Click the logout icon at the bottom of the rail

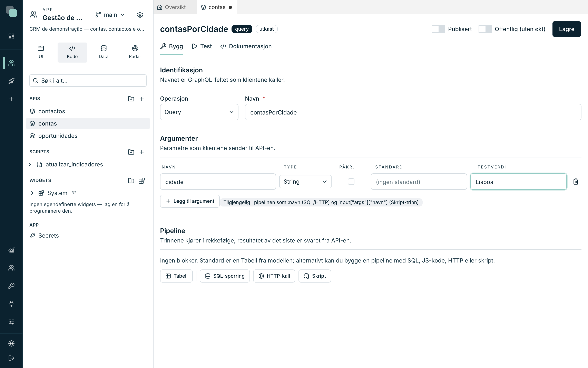11,358
